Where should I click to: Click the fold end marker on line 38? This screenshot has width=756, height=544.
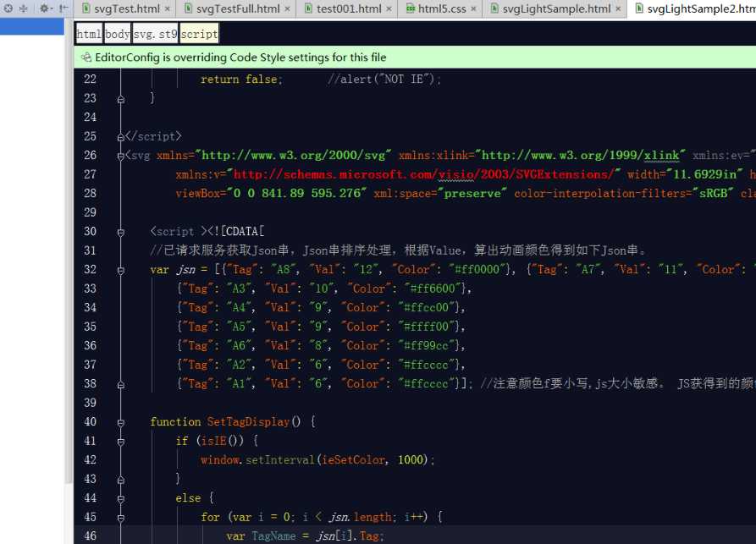point(121,385)
